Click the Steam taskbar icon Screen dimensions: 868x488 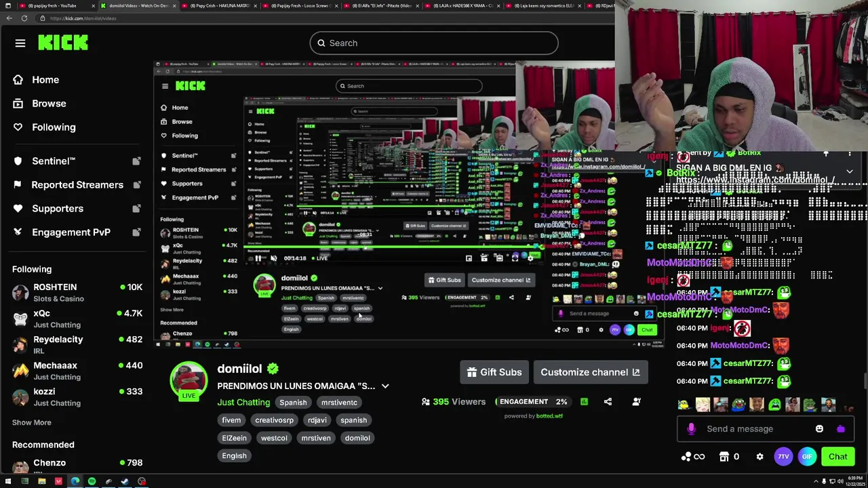(125, 482)
